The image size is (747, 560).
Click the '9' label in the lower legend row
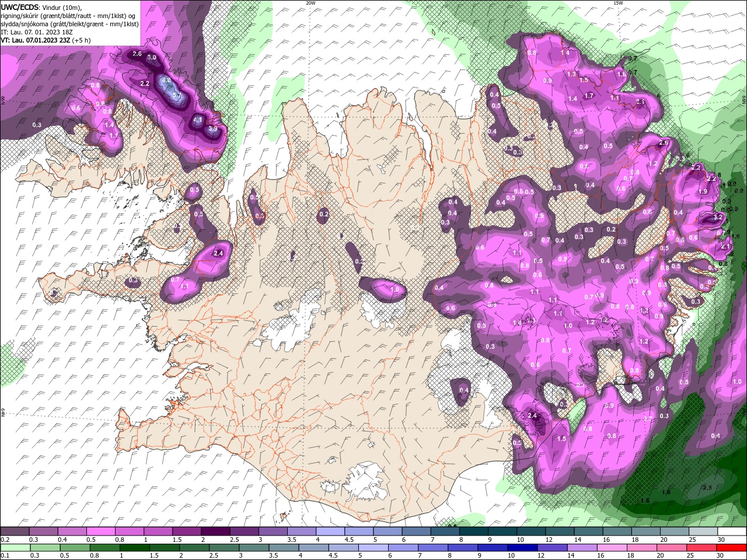(480, 556)
